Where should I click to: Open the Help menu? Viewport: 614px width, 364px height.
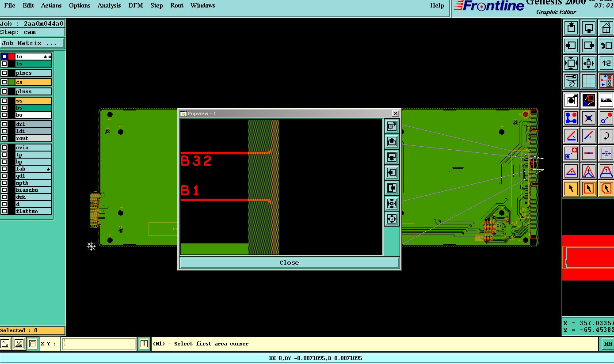[437, 6]
